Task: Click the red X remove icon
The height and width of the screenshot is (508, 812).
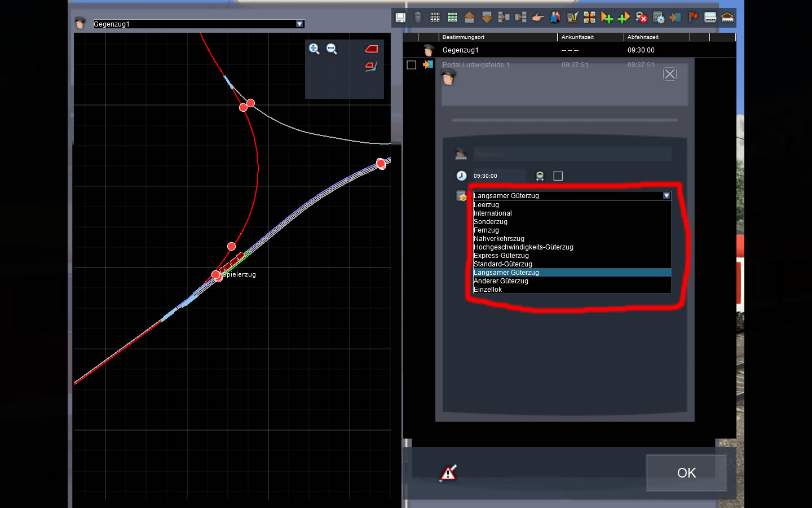Action: click(641, 17)
